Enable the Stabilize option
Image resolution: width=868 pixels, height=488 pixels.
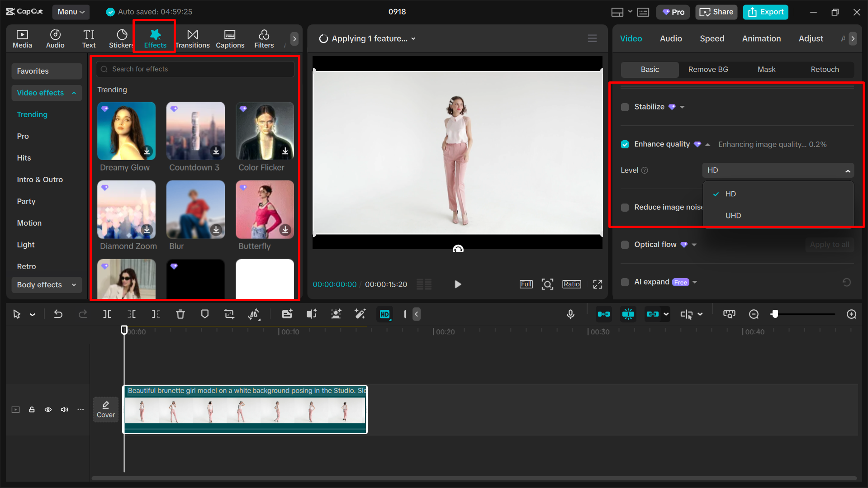click(x=625, y=107)
